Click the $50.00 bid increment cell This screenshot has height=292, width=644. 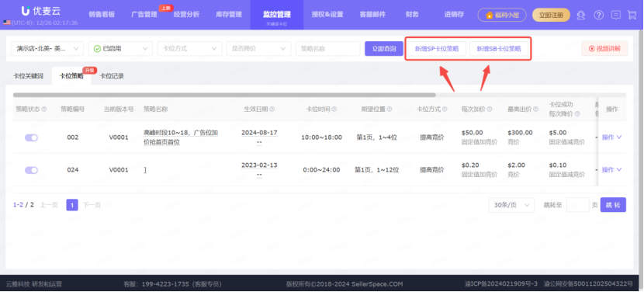pyautogui.click(x=472, y=133)
